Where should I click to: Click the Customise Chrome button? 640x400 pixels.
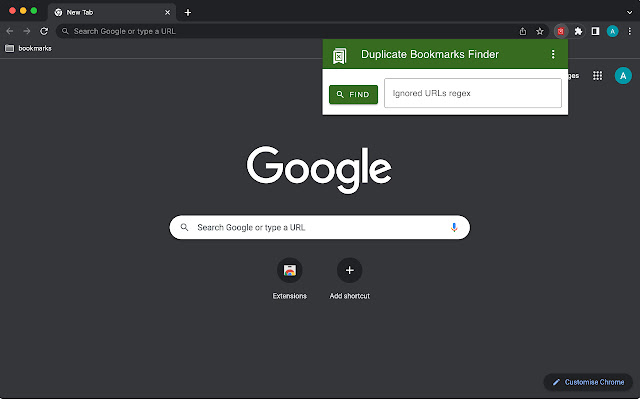(588, 382)
